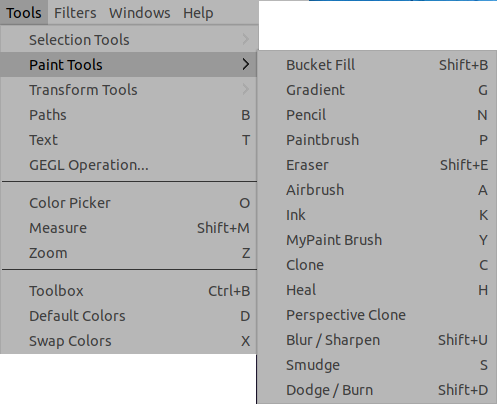497x404 pixels.
Task: Reset with Default Colors entry
Action: [129, 316]
